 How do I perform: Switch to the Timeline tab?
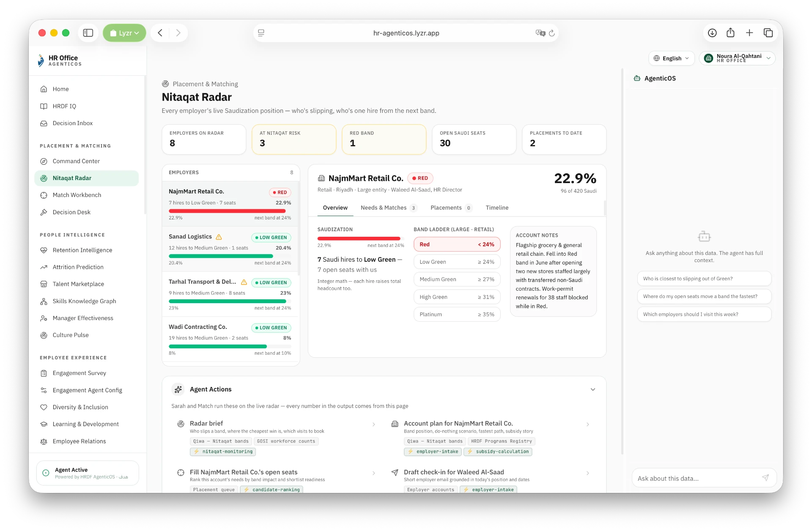[x=497, y=208]
